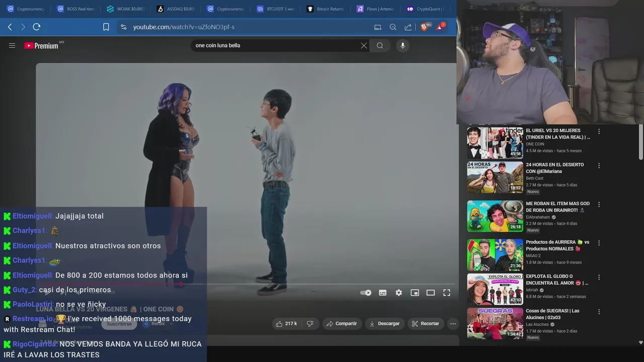The height and width of the screenshot is (362, 644).
Task: Click the Compartir share button
Action: pos(342,324)
